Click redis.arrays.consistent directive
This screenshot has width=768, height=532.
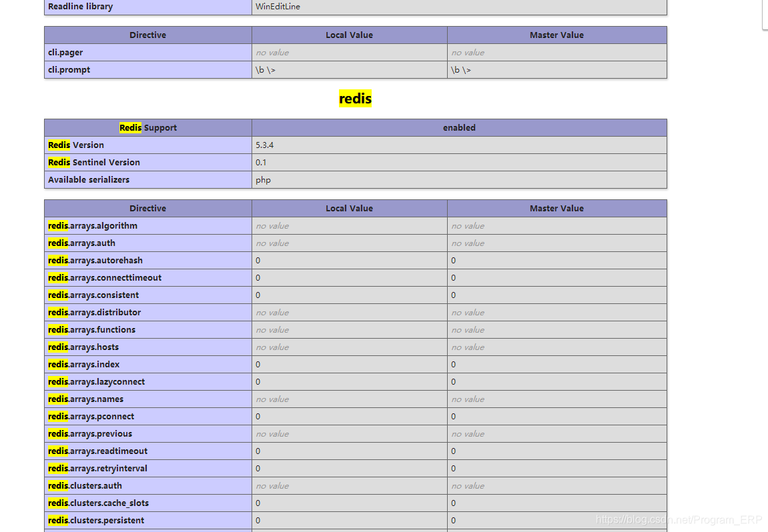(x=93, y=295)
